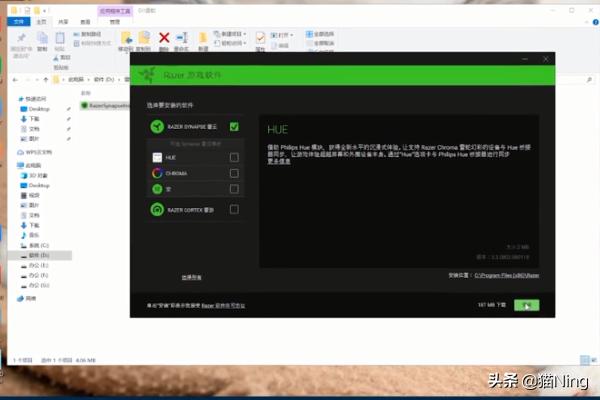Screen dimensions: 600x400
Task: Tick the Chroma module checkbox
Action: (233, 173)
